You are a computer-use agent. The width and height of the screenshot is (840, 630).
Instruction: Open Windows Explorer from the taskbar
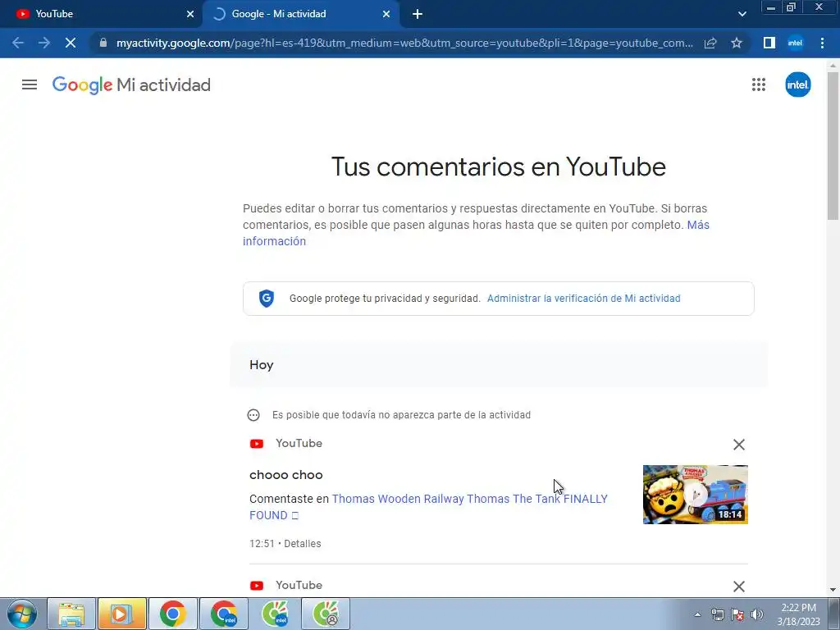(71, 614)
